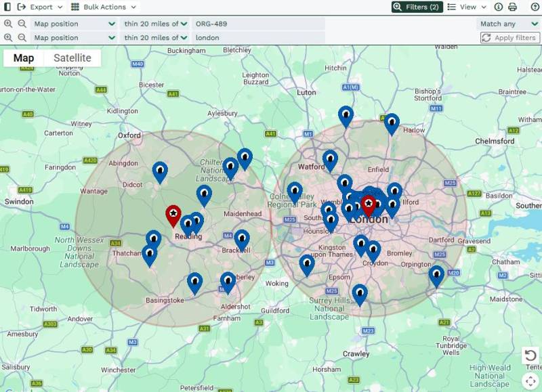Screen dimensions: 542x392
Task: Click the print icon in the toolbar
Action: 512,7
